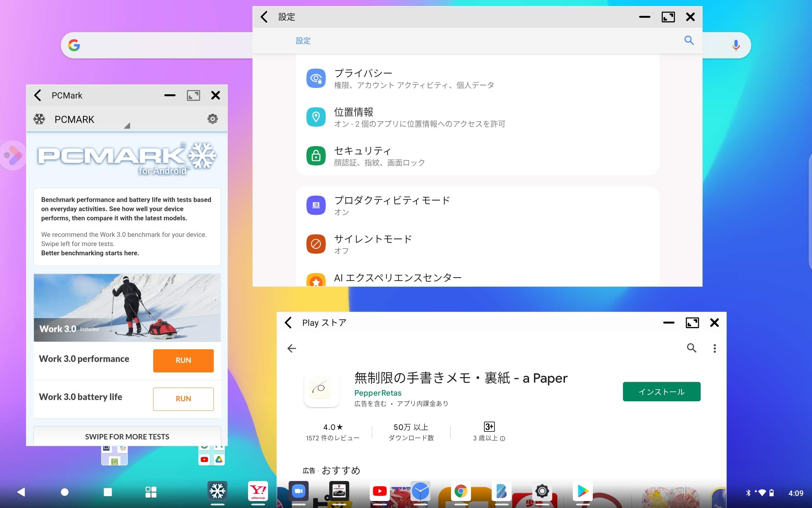Open PCMark from the taskbar

pyautogui.click(x=217, y=491)
